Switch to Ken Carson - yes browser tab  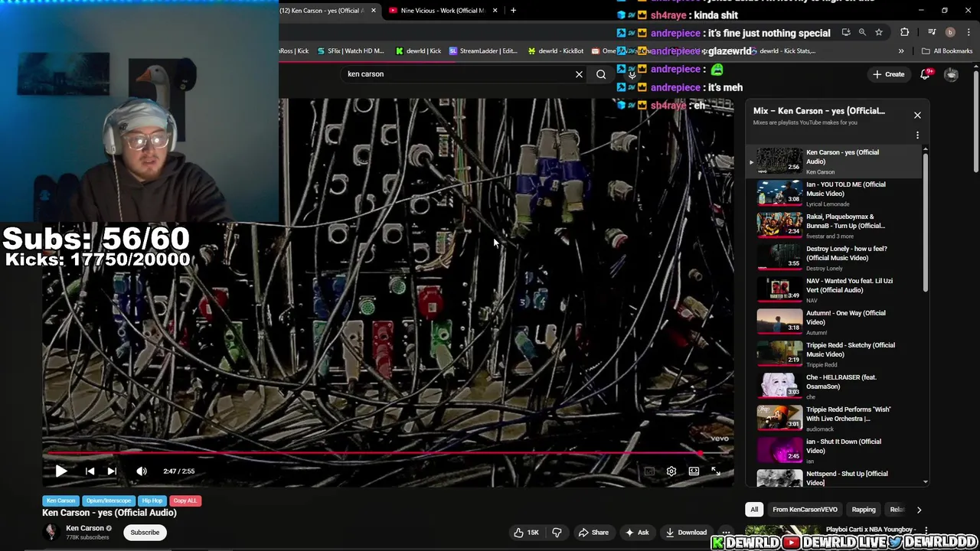pyautogui.click(x=325, y=11)
